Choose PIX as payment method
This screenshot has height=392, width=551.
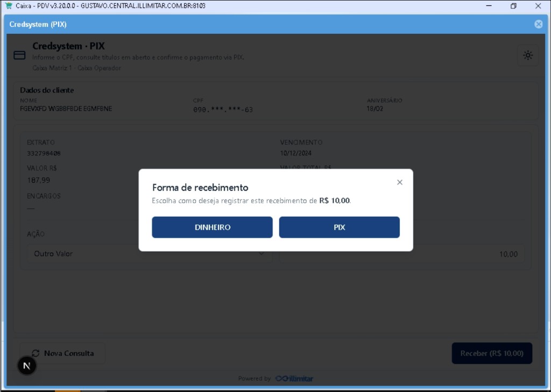tap(339, 227)
